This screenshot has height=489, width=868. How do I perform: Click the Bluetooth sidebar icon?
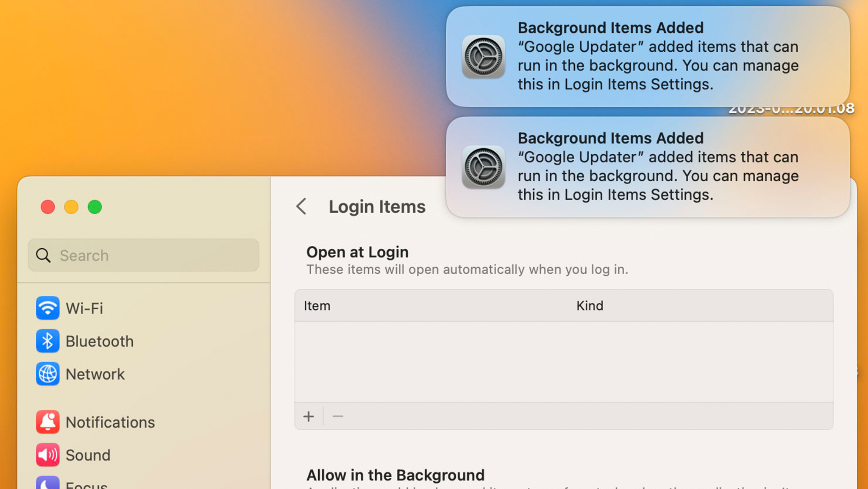[47, 341]
